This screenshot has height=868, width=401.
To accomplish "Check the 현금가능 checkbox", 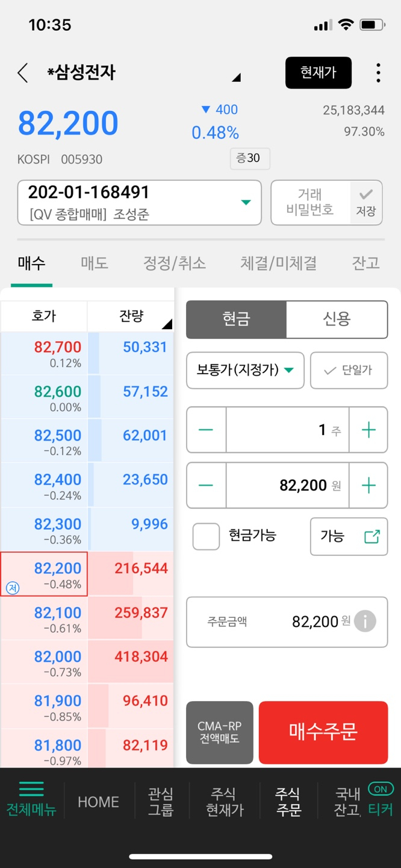I will coord(206,536).
